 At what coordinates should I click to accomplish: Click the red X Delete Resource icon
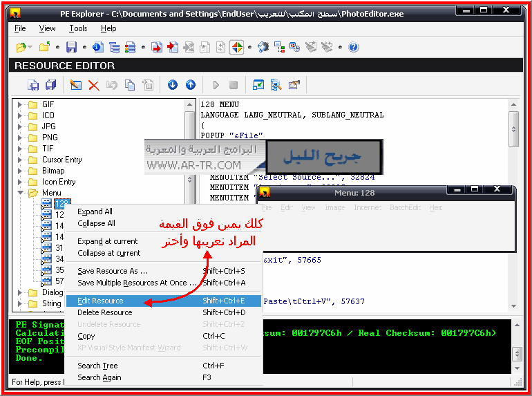pyautogui.click(x=94, y=85)
